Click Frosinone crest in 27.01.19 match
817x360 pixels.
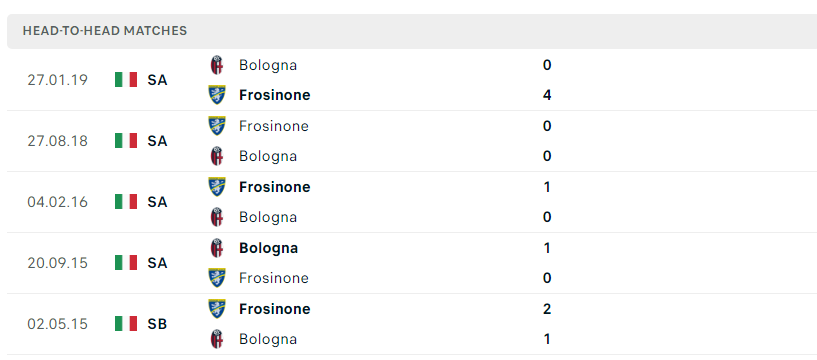coord(217,95)
